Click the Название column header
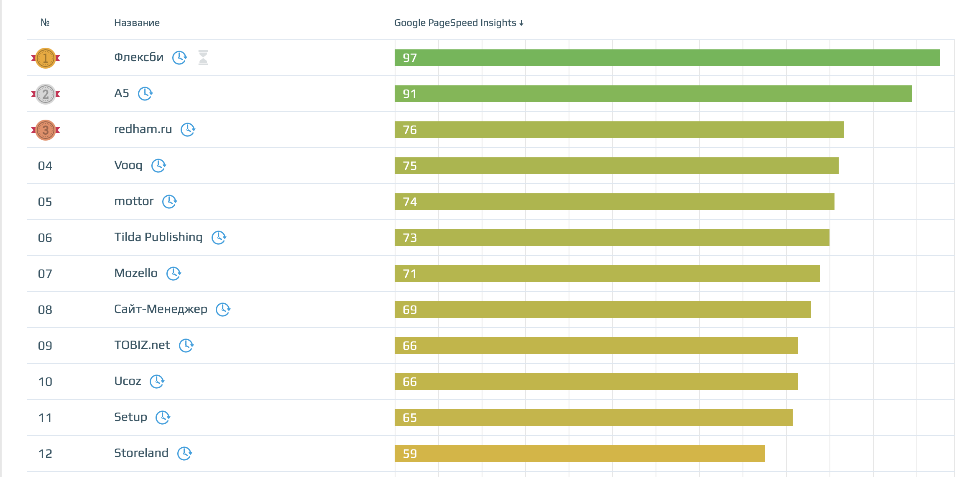Viewport: 980px width, 477px height. tap(137, 23)
